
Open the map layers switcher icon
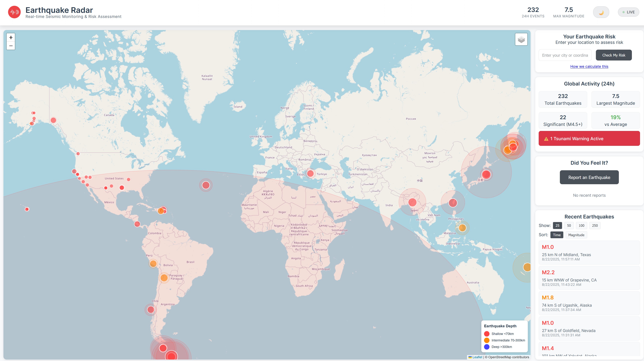pos(521,39)
